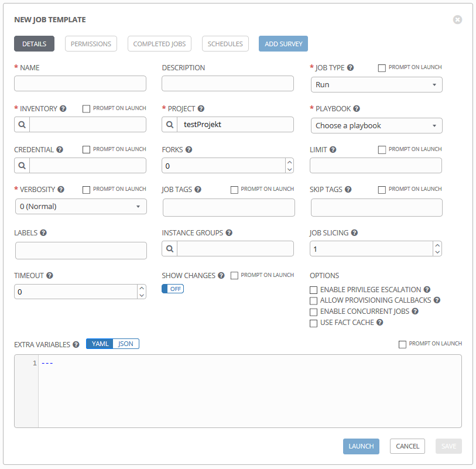
Task: Check Enable Concurrent Jobs option
Action: point(314,312)
